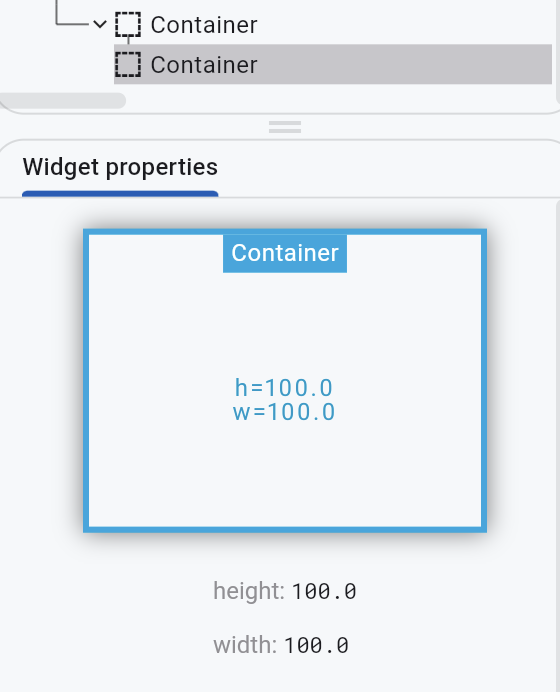Screen dimensions: 560x692
Task: Click the gray width: property label
Action: (x=245, y=645)
